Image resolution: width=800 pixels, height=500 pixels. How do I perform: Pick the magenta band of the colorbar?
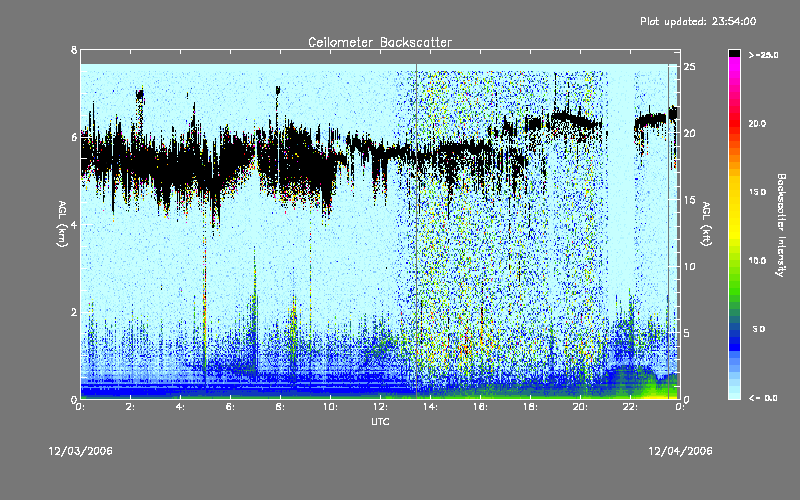734,66
